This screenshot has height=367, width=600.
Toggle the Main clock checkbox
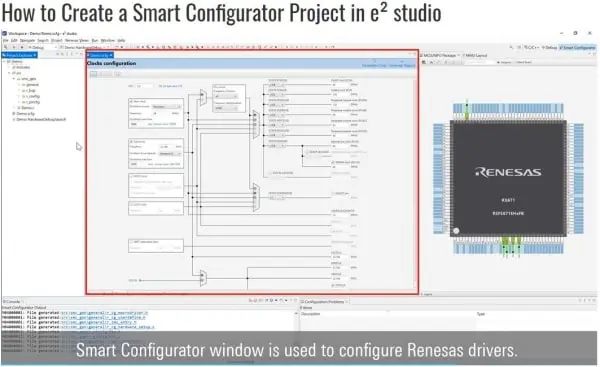tap(131, 101)
